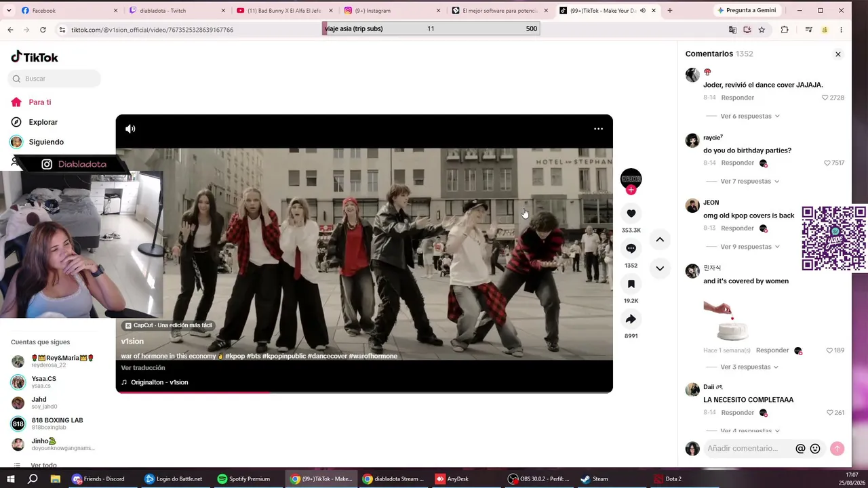Open the Chrome three-dot menu
Viewport: 868px width, 488px height.
tap(841, 30)
